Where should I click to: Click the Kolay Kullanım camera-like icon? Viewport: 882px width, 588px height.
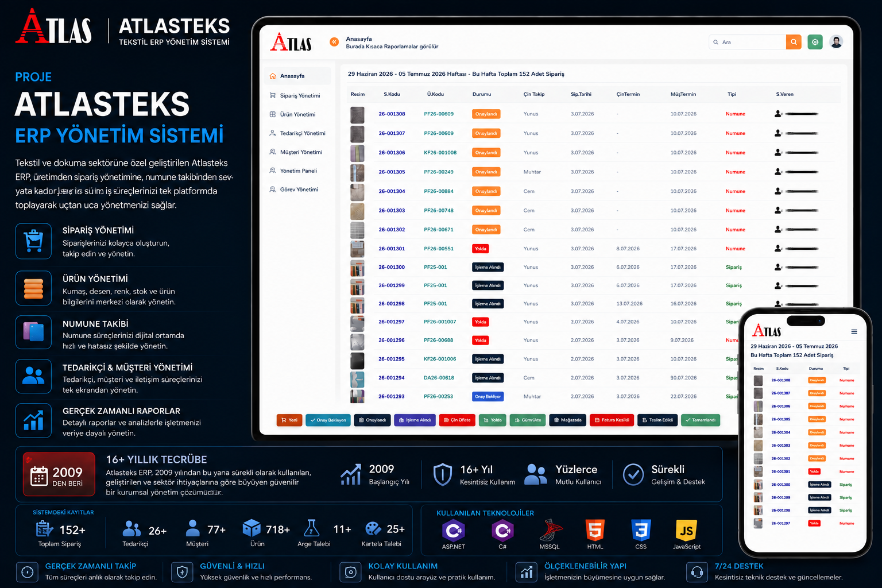350,572
